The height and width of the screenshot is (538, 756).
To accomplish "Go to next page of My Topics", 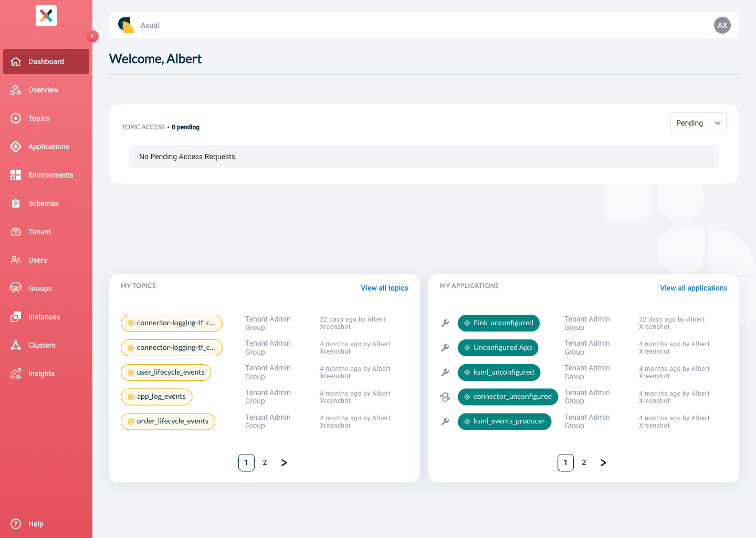I will [284, 463].
